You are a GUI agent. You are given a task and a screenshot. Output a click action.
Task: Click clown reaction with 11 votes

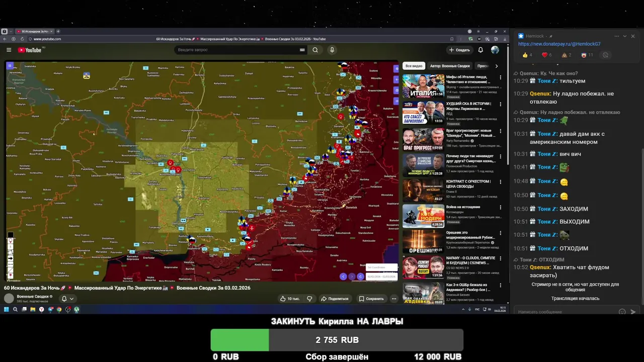(587, 55)
